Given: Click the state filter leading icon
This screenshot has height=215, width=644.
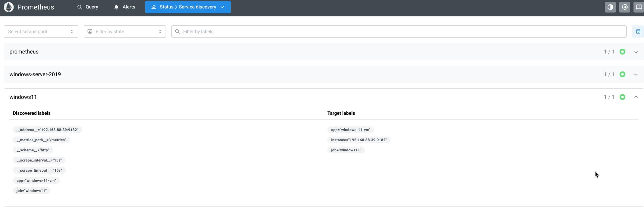Looking at the screenshot, I should coord(90,31).
